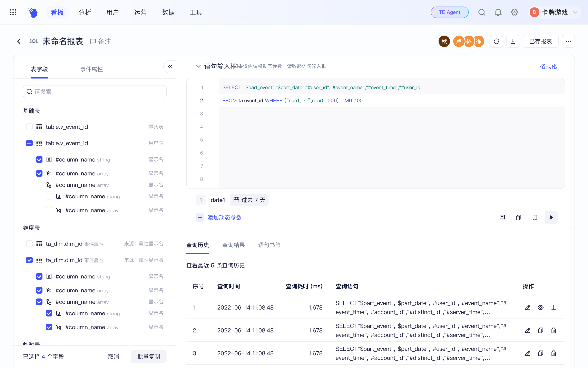The height and width of the screenshot is (368, 588).
Task: Click the download report icon in header
Action: pyautogui.click(x=513, y=41)
